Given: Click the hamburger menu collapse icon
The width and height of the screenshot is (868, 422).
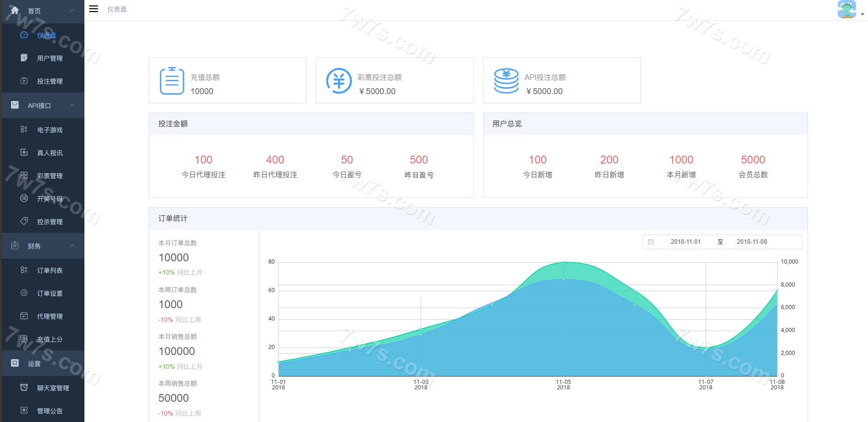Looking at the screenshot, I should (94, 9).
